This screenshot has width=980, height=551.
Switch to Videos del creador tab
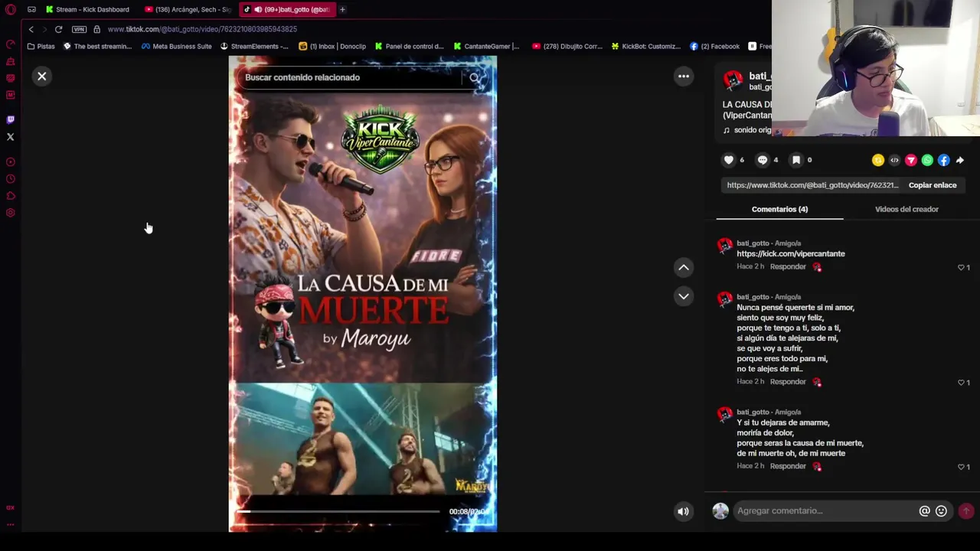906,209
